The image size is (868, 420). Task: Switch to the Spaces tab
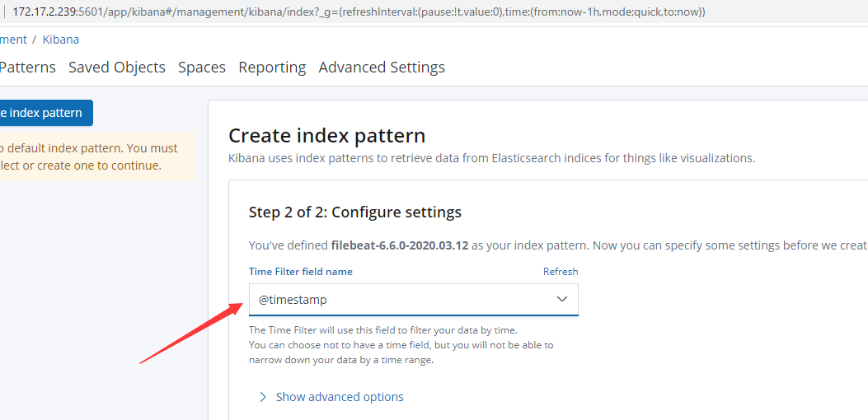202,68
